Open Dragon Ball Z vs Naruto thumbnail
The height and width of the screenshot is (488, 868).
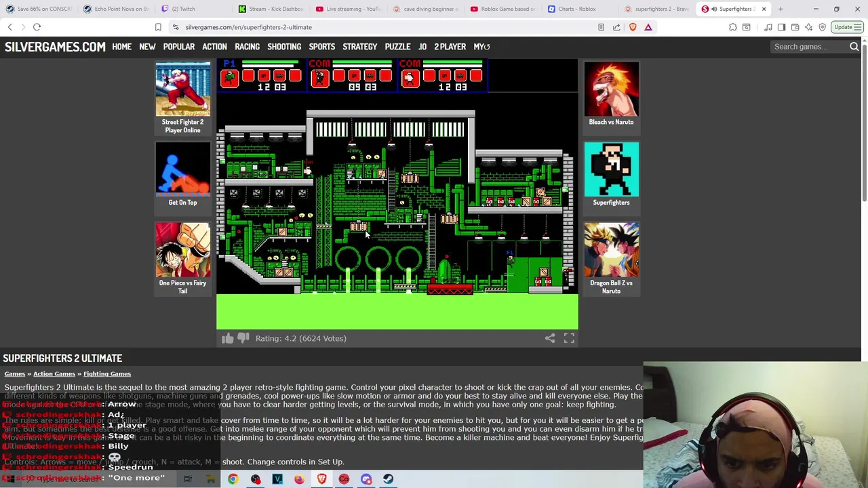point(611,259)
